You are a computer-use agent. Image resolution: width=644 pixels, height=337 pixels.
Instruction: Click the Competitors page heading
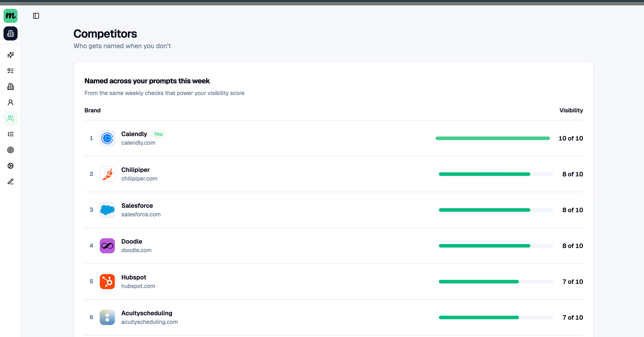tap(105, 34)
